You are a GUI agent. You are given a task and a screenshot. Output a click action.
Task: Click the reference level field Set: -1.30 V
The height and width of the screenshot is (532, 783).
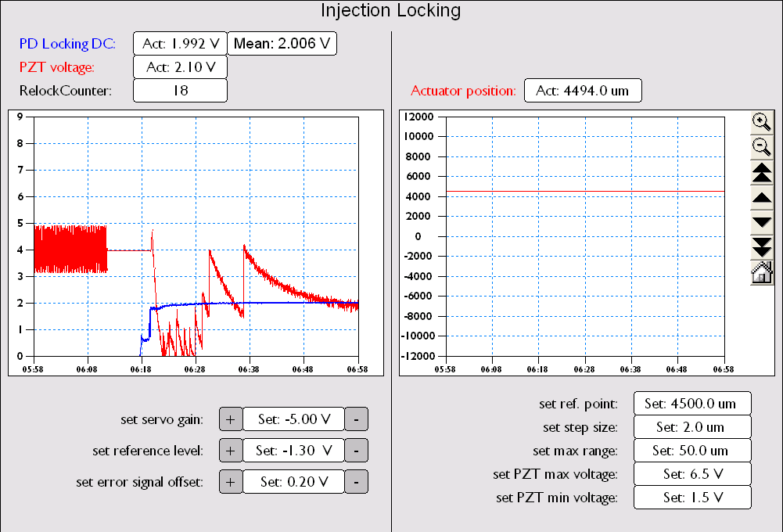click(293, 451)
